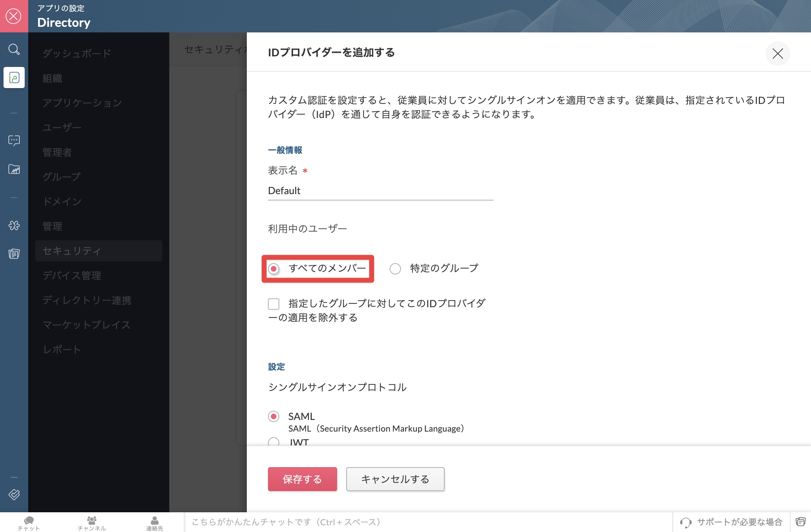The height and width of the screenshot is (532, 811).
Task: Open the chat bubble icon in rail
Action: click(14, 141)
